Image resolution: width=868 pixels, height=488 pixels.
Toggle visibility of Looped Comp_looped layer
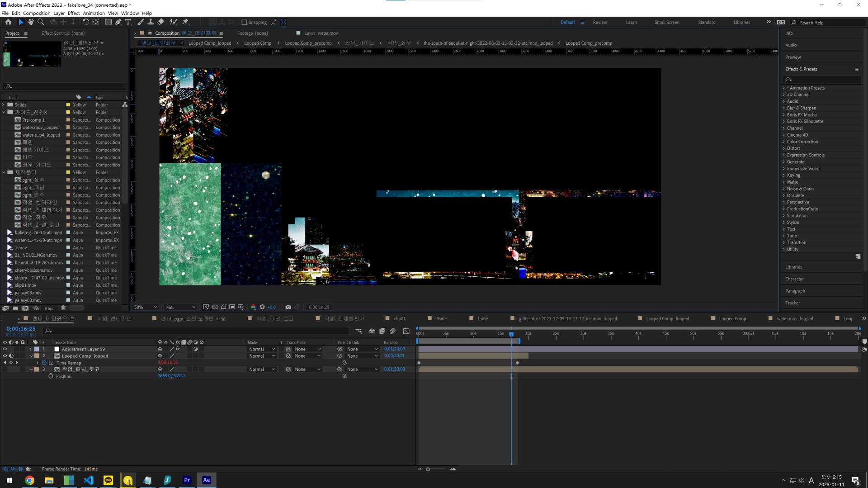(5, 356)
